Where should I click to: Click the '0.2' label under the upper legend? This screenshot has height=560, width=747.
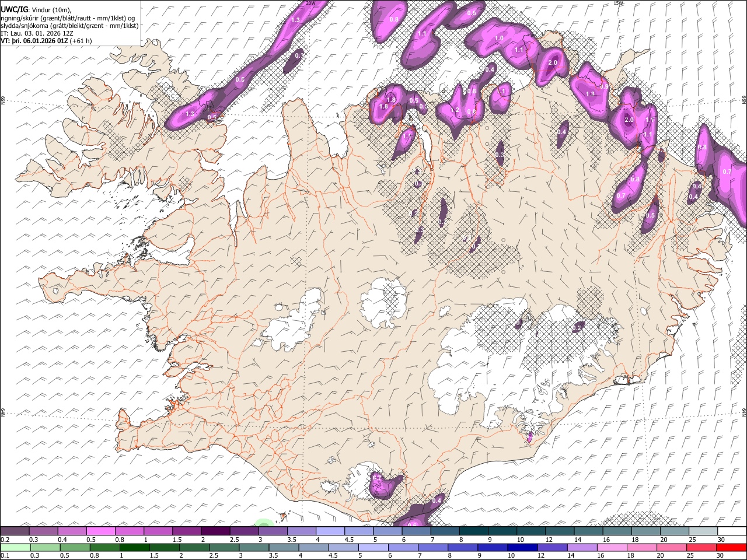click(x=5, y=539)
